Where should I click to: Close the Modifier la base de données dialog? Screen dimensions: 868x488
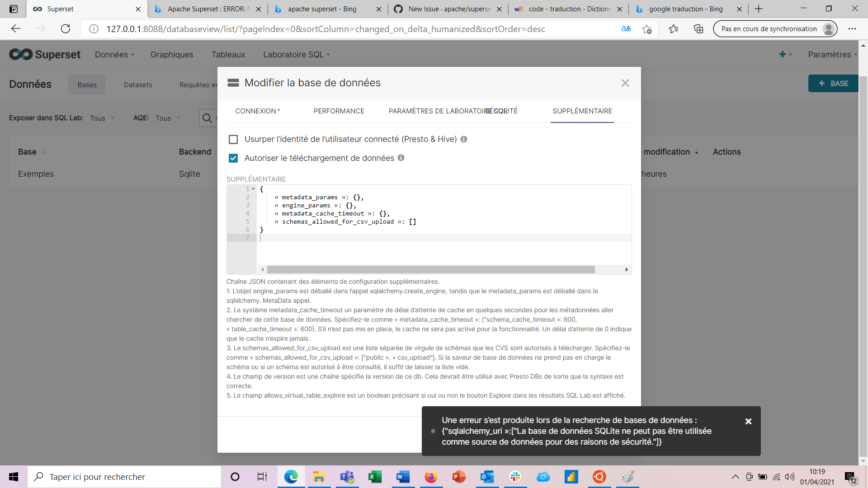point(625,83)
